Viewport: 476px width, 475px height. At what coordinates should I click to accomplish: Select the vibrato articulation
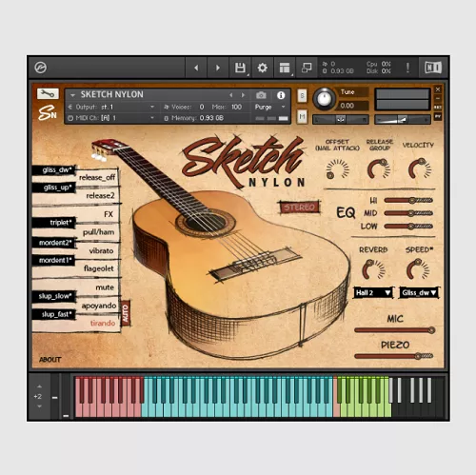pos(101,251)
